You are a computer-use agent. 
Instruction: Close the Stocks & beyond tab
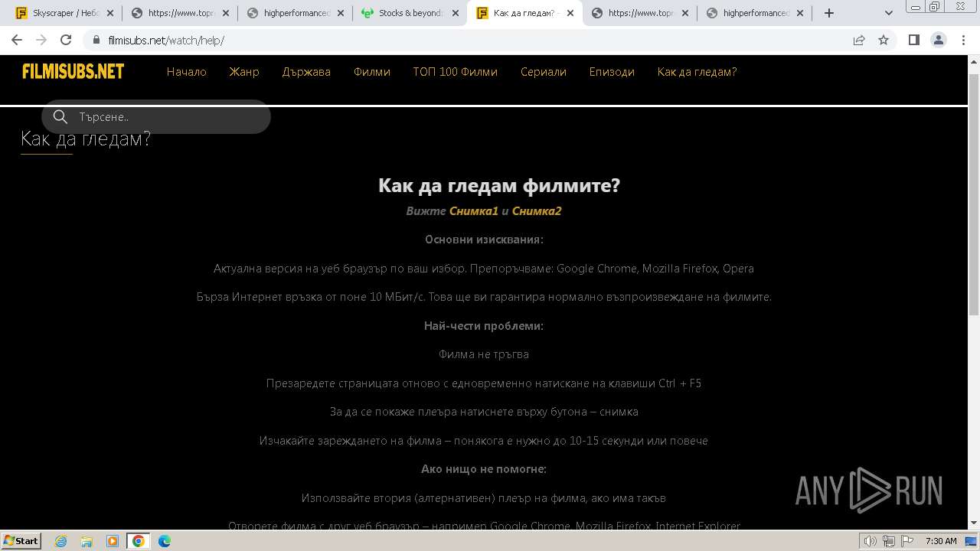click(456, 13)
